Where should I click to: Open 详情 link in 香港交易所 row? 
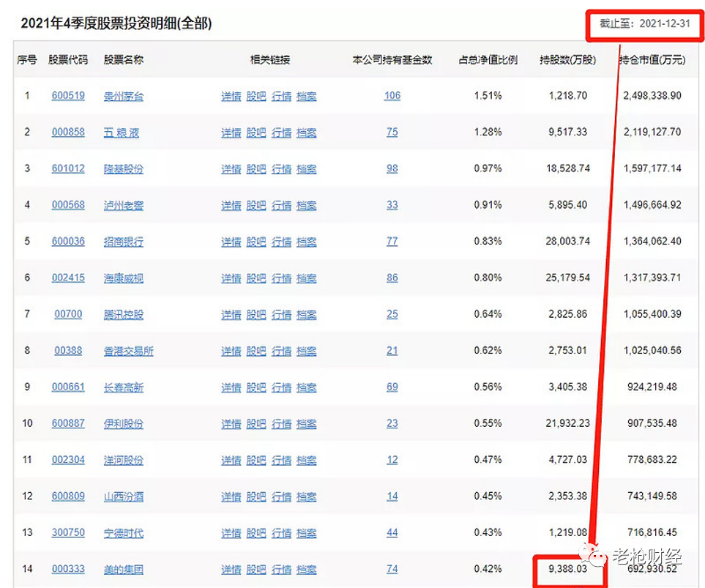[231, 351]
